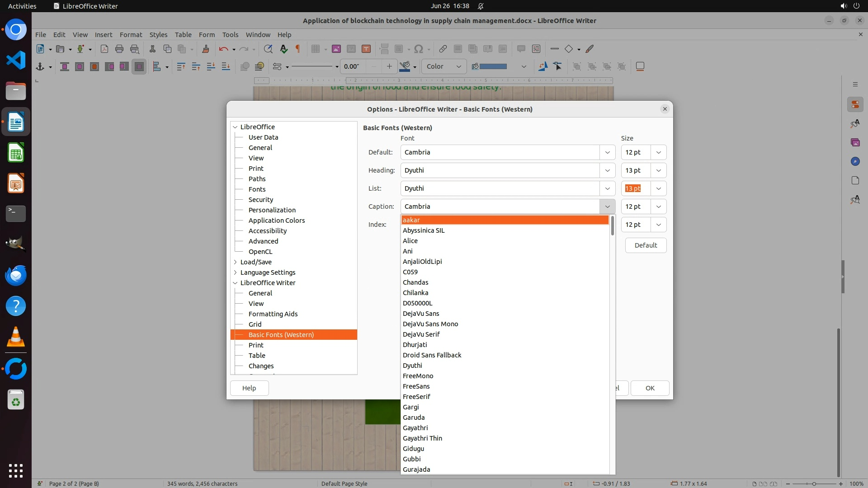Click the Help button in dialog

pyautogui.click(x=249, y=388)
